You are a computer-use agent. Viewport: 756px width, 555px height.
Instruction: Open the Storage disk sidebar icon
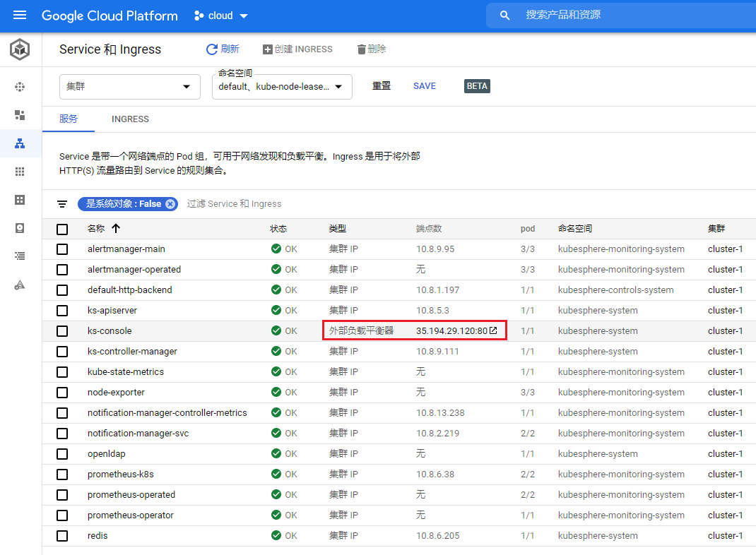[x=20, y=228]
